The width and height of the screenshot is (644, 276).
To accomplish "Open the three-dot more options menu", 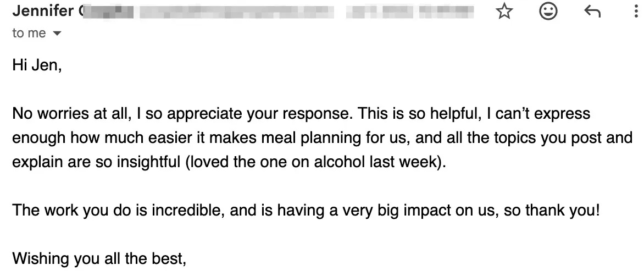I will (x=635, y=12).
